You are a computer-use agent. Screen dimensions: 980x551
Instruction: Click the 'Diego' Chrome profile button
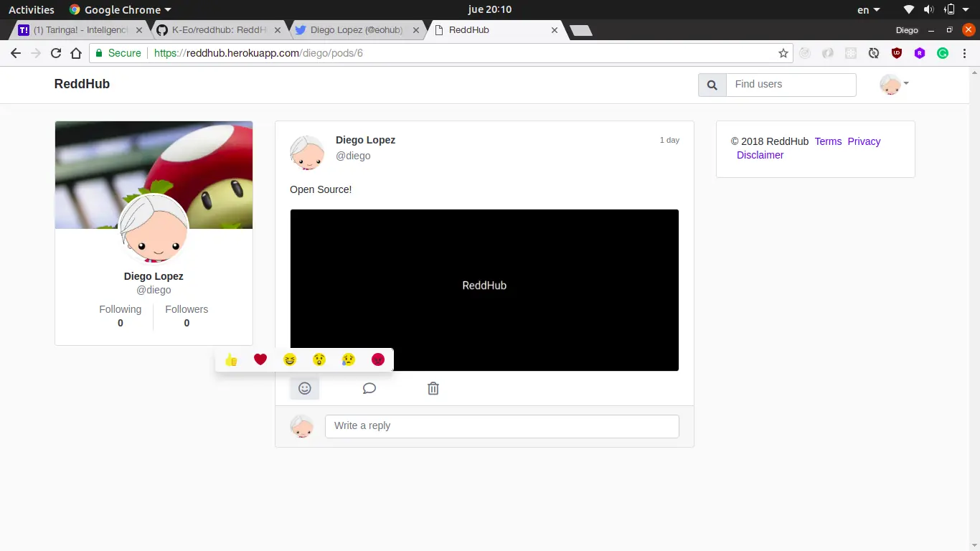point(907,30)
